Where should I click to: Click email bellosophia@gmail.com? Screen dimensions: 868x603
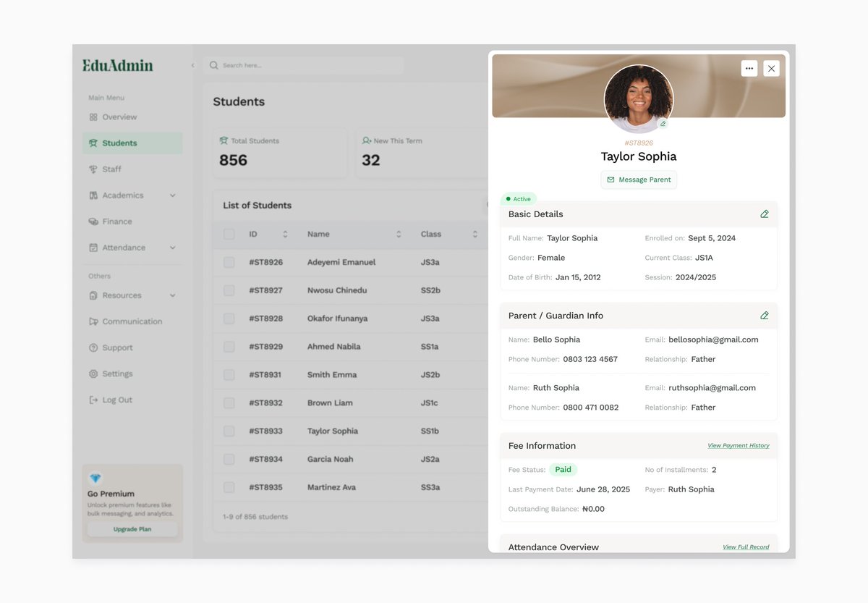[x=713, y=340]
